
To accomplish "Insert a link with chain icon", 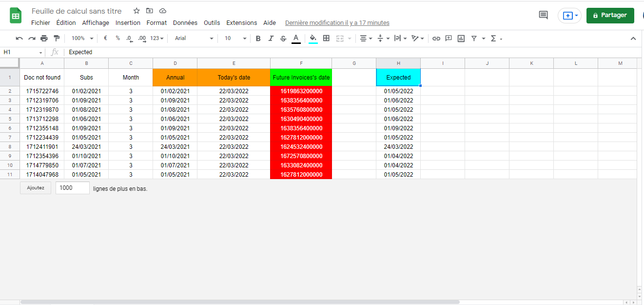I will pos(436,38).
